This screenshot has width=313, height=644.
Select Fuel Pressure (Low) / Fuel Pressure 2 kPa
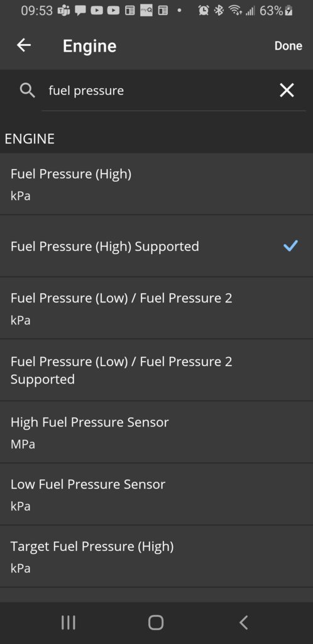156,308
